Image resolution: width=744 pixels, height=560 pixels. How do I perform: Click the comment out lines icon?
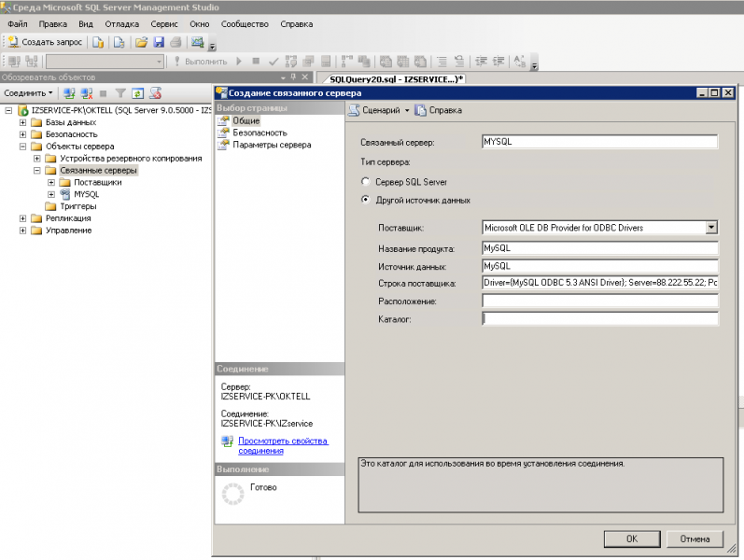click(x=442, y=62)
